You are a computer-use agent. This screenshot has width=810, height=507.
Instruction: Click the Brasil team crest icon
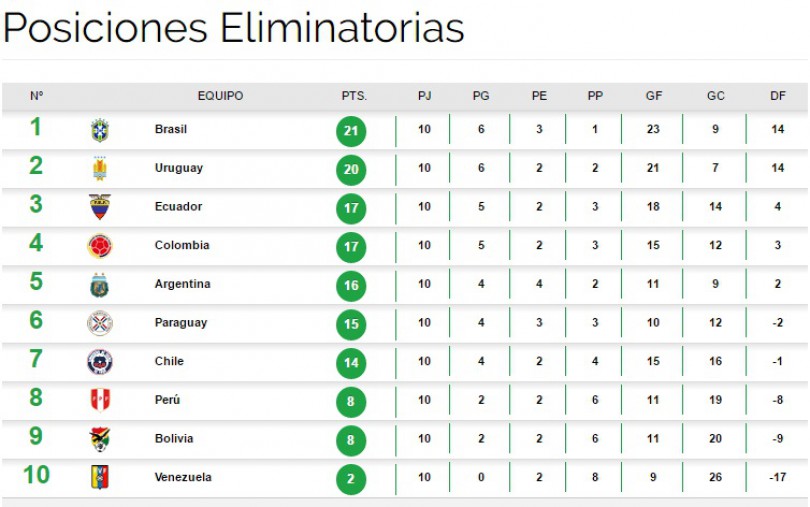click(100, 130)
